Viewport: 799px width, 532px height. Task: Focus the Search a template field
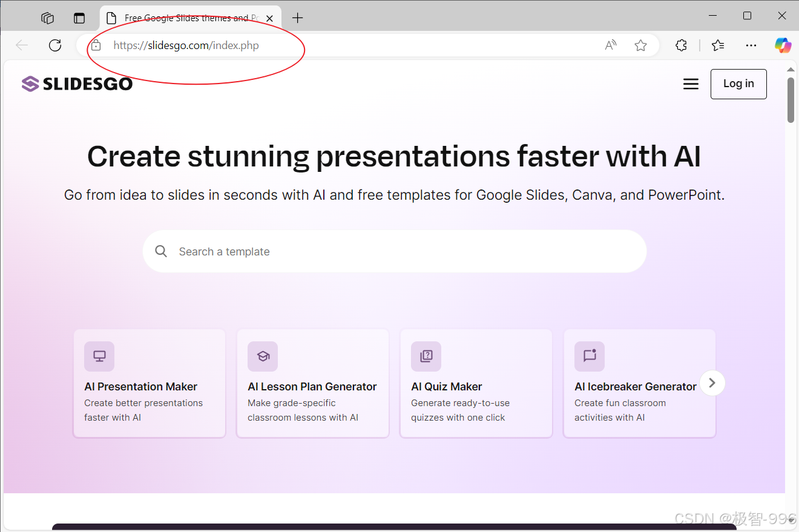click(x=395, y=251)
